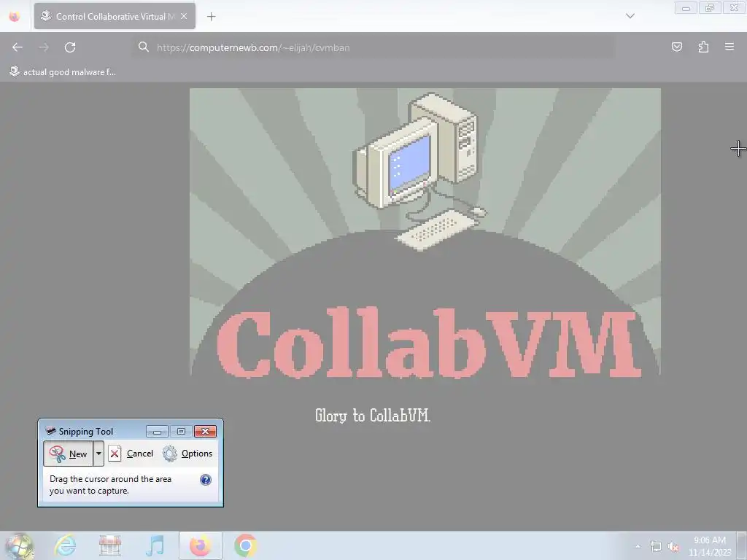Click the CollabVM computer poster image
The width and height of the screenshot is (747, 560).
(x=425, y=232)
